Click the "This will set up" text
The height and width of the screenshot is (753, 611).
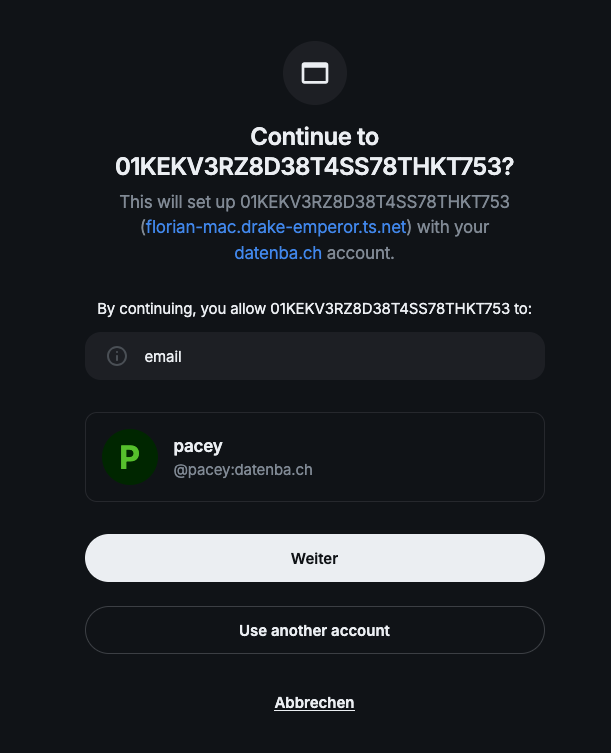click(x=178, y=202)
